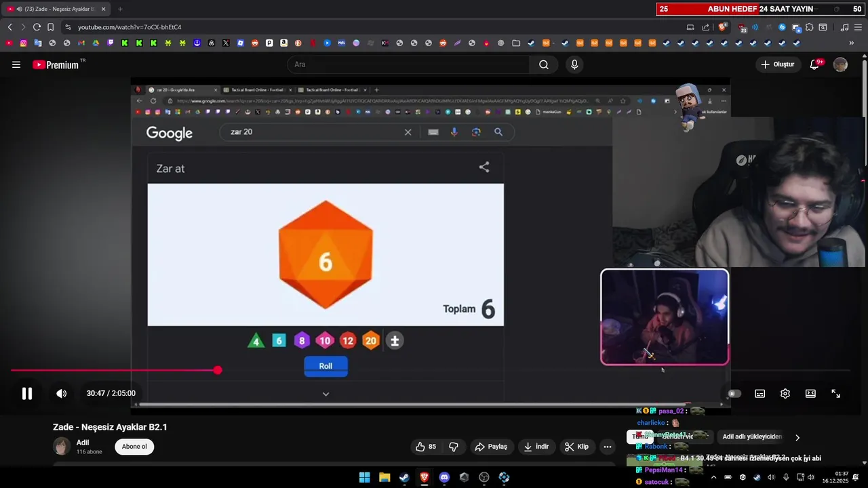Image resolution: width=868 pixels, height=488 pixels.
Task: Open File Explorer from the taskbar
Action: point(384,477)
